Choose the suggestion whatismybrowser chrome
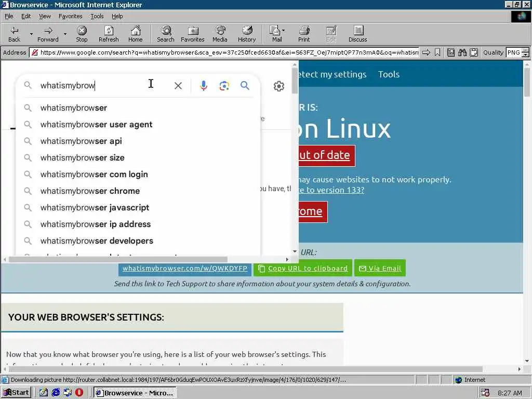The image size is (532, 399). pyautogui.click(x=138, y=191)
